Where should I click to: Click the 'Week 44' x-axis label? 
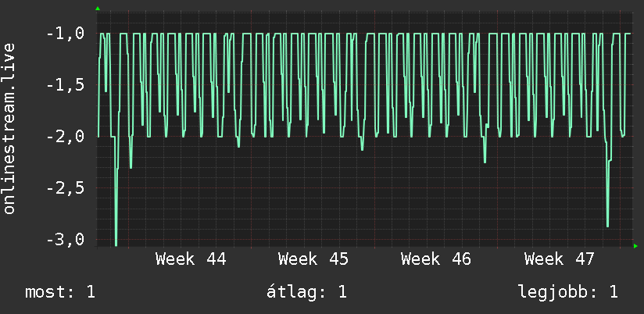(x=191, y=259)
